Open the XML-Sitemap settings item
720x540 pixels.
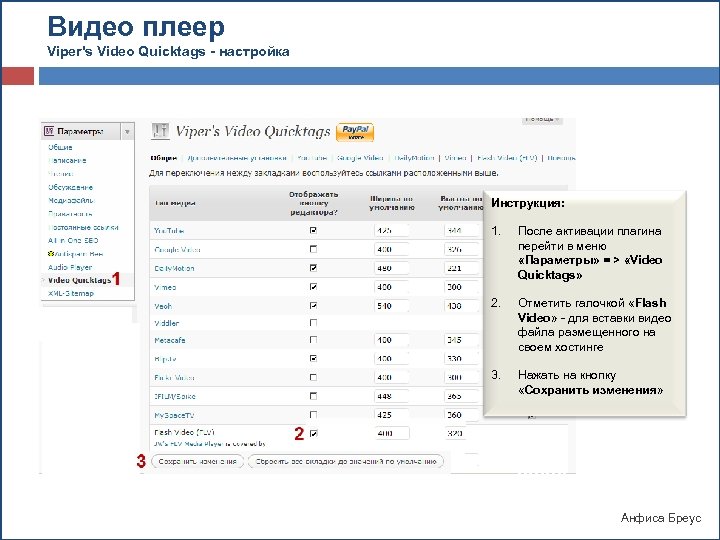pos(71,293)
